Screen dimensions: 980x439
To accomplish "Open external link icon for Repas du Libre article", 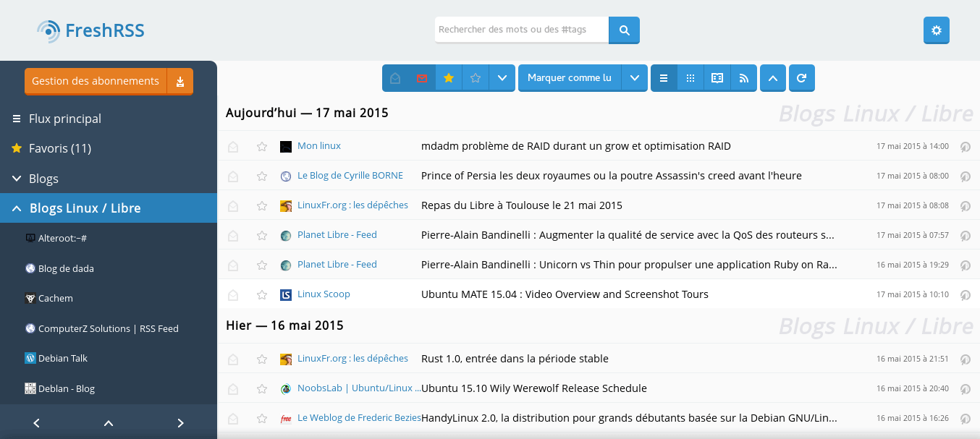I will tap(965, 206).
